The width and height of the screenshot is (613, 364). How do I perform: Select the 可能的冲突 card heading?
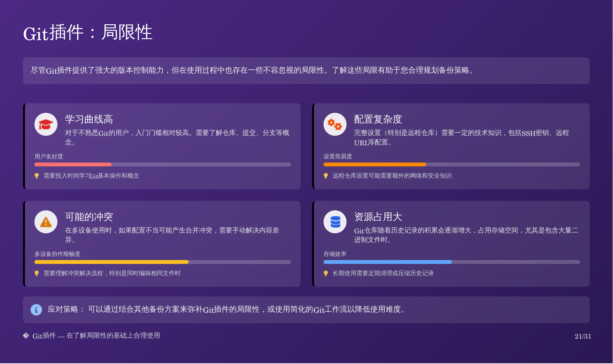(x=89, y=217)
